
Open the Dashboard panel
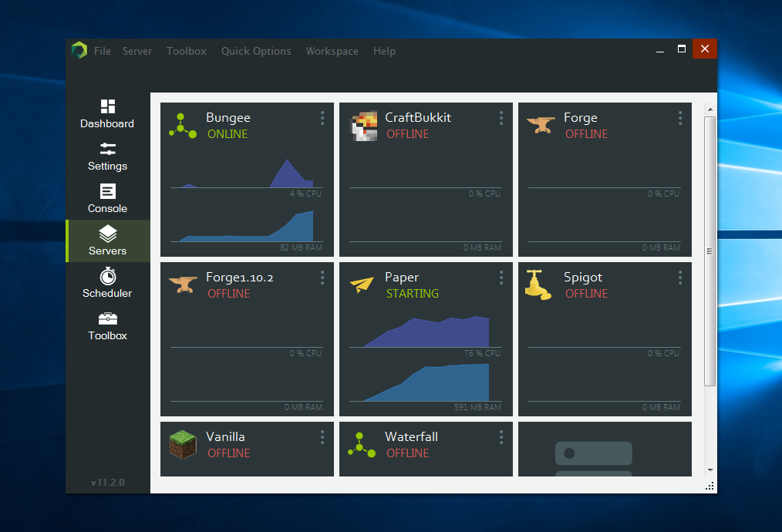pyautogui.click(x=107, y=114)
